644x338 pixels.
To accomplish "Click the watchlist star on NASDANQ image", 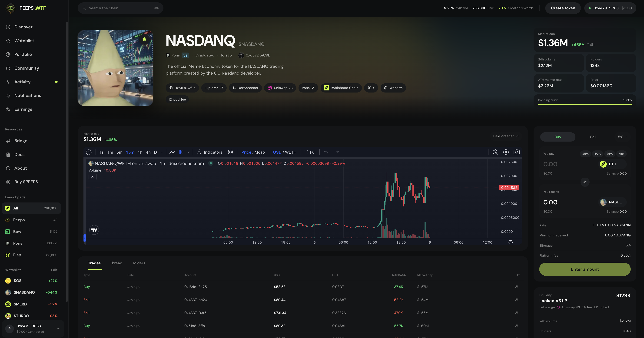I will click(x=144, y=39).
